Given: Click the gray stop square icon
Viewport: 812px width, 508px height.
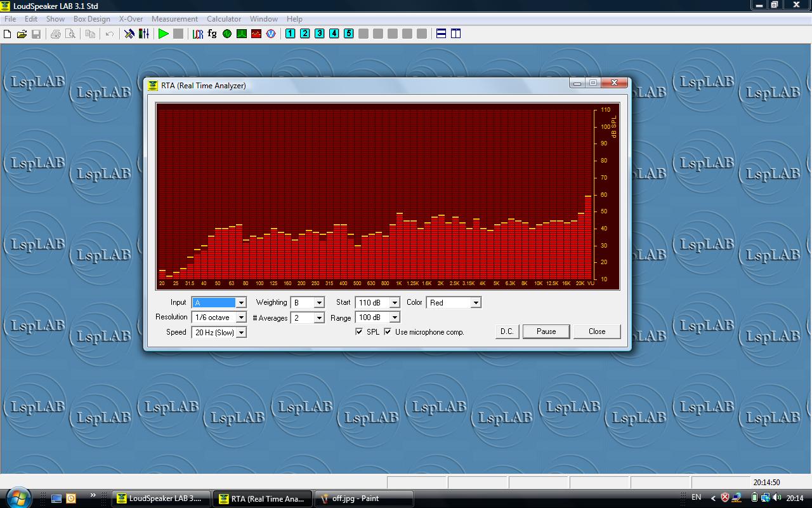Looking at the screenshot, I should tap(178, 34).
